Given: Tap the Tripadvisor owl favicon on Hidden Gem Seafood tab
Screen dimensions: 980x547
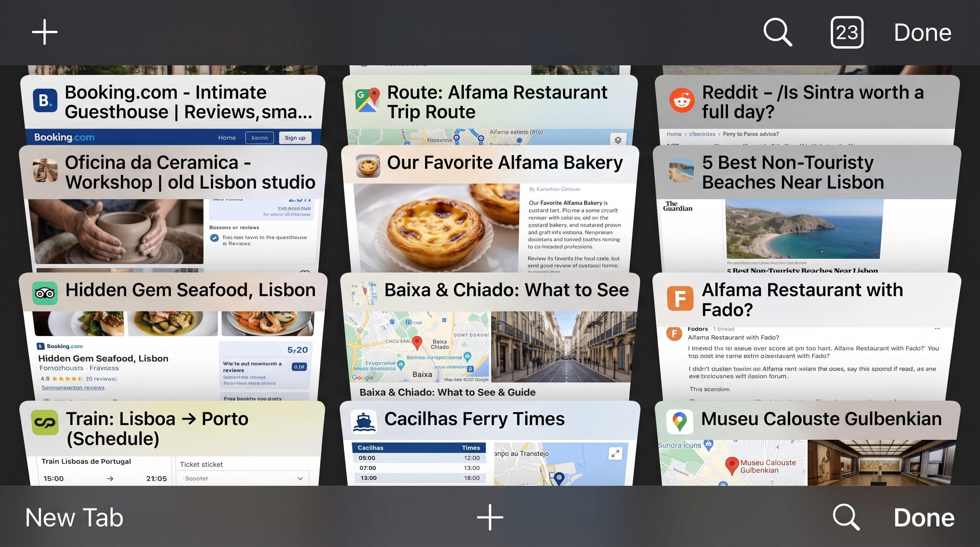Looking at the screenshot, I should tap(45, 293).
